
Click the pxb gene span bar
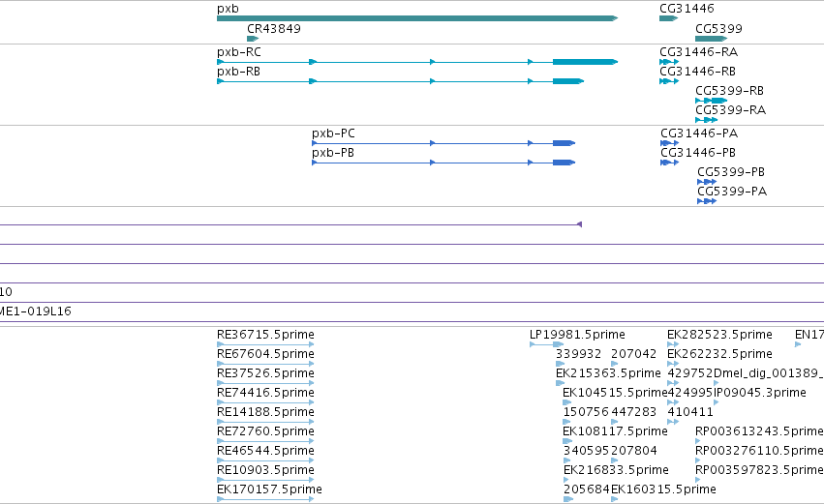(x=417, y=18)
